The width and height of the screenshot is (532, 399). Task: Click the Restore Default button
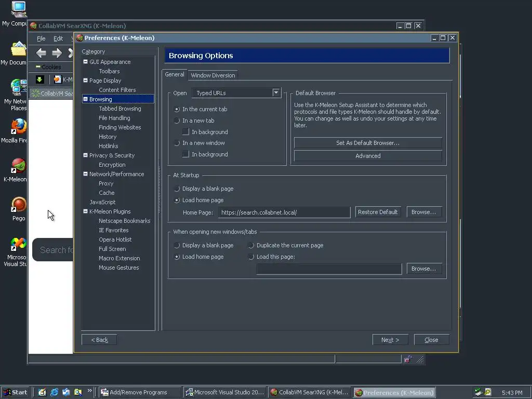pos(378,212)
